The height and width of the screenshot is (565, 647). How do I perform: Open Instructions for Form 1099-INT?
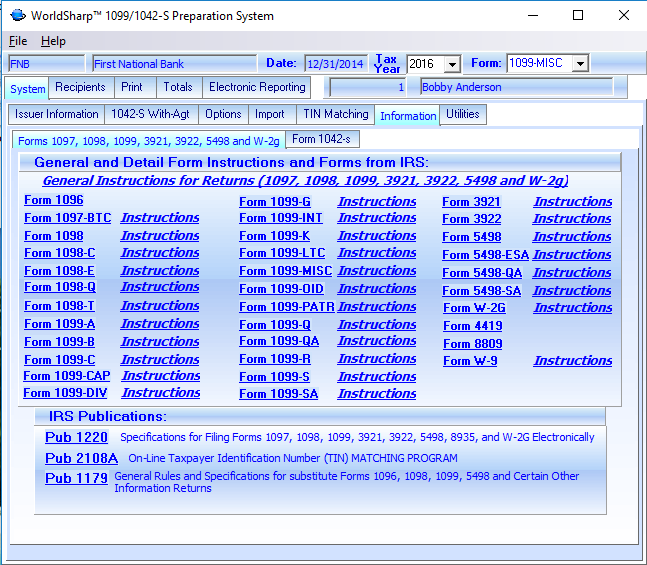point(376,218)
